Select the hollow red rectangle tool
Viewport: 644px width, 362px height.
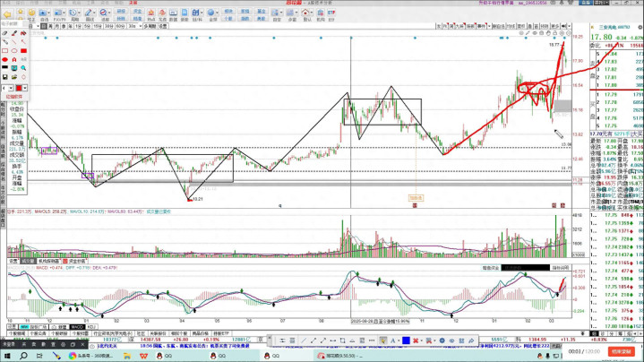click(x=4, y=51)
